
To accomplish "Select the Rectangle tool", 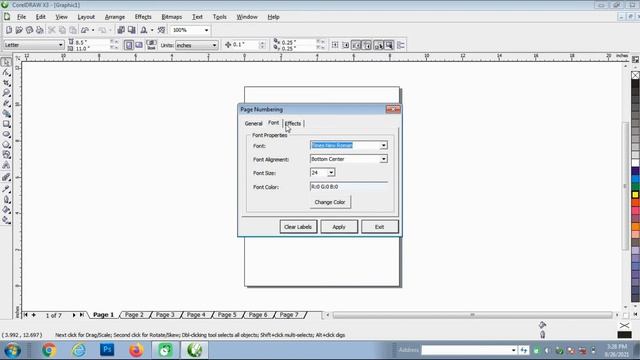I will (x=6, y=124).
